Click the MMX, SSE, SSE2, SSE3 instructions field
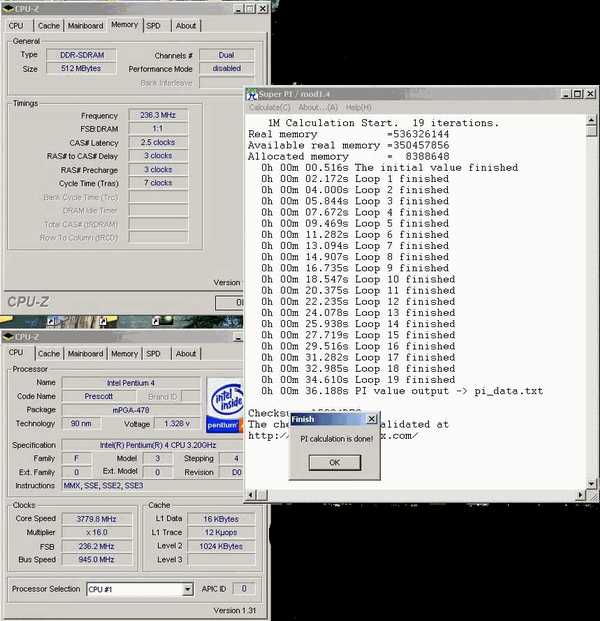 coord(152,486)
